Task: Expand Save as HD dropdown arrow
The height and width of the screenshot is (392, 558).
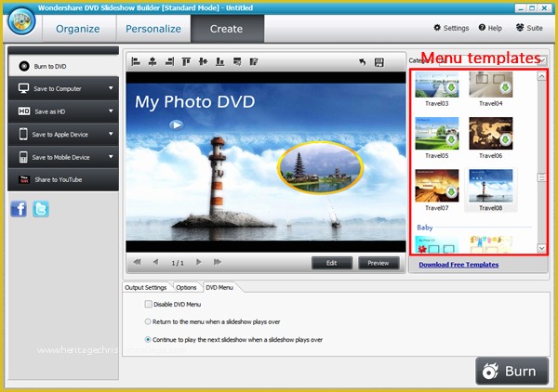Action: pos(111,111)
